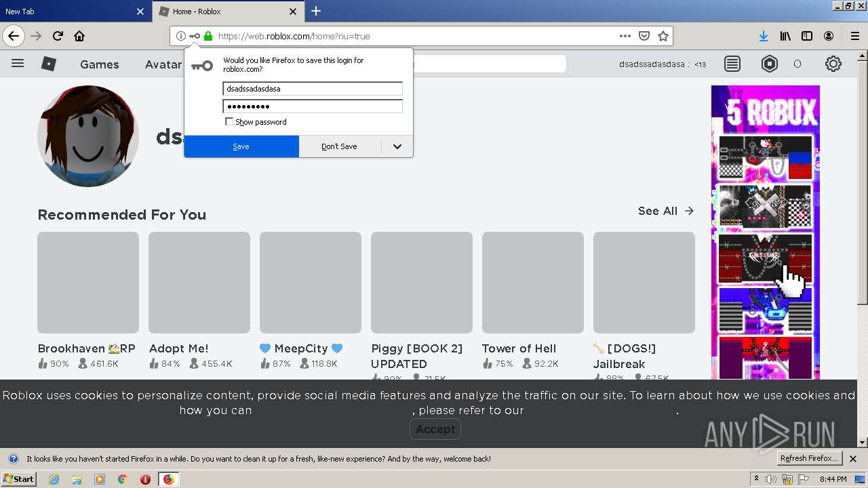Click the Adopt Me! game title
The height and width of the screenshot is (488, 868).
coord(178,348)
